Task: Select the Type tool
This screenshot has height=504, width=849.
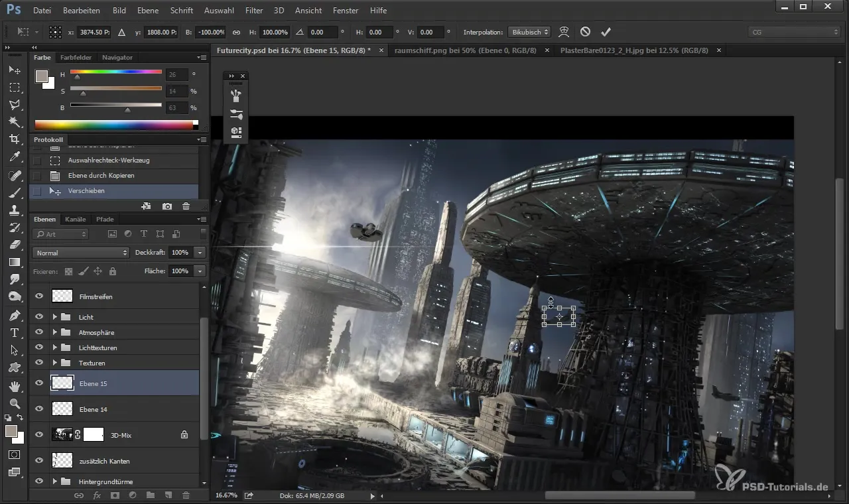Action: [x=15, y=332]
